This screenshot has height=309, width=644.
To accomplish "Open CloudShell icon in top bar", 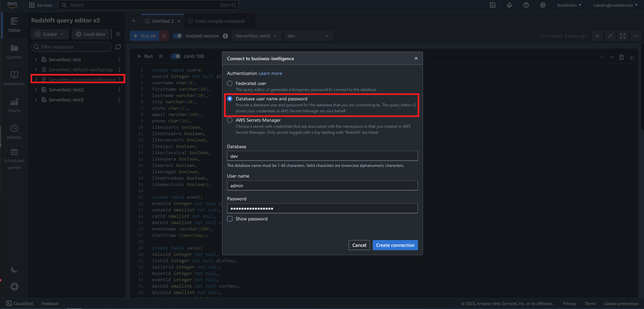I will point(493,5).
